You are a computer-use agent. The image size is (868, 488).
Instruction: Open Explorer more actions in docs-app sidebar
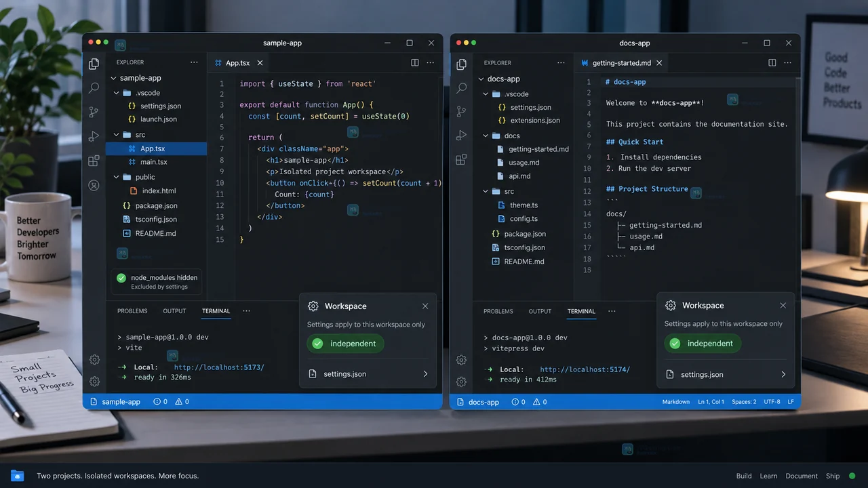click(x=561, y=62)
